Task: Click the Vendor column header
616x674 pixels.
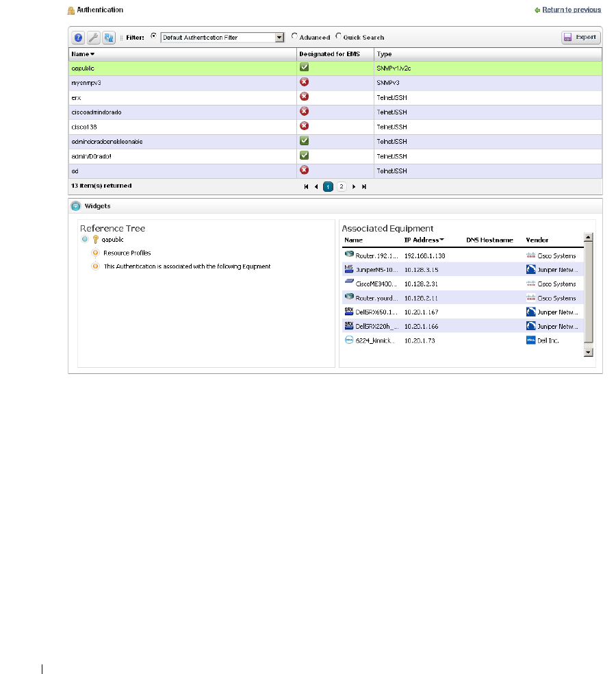Action: coord(537,240)
